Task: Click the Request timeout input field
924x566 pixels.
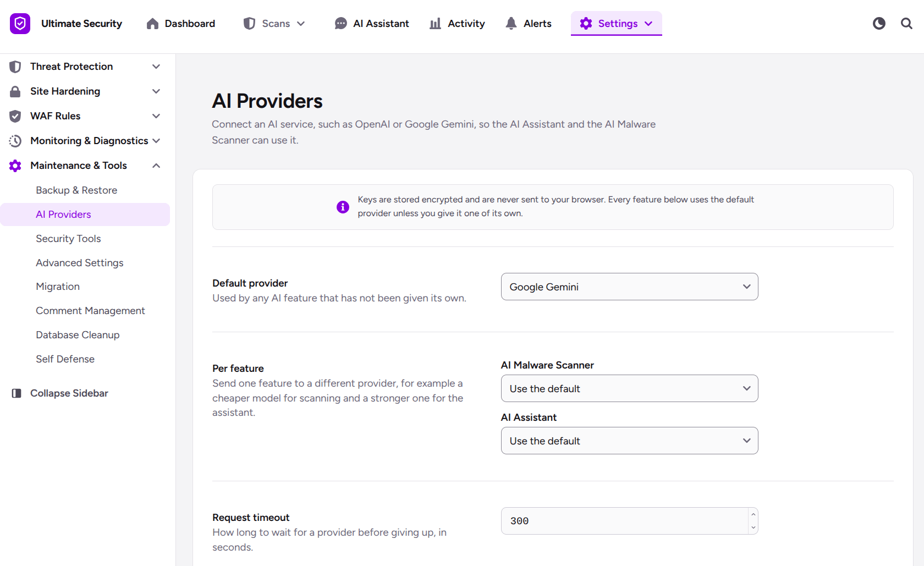Action: click(x=629, y=521)
